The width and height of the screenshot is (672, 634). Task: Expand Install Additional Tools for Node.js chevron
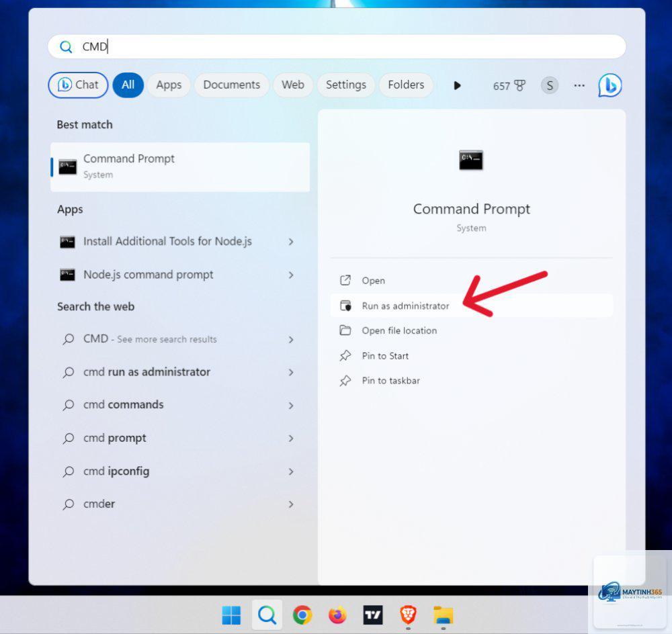pyautogui.click(x=291, y=242)
